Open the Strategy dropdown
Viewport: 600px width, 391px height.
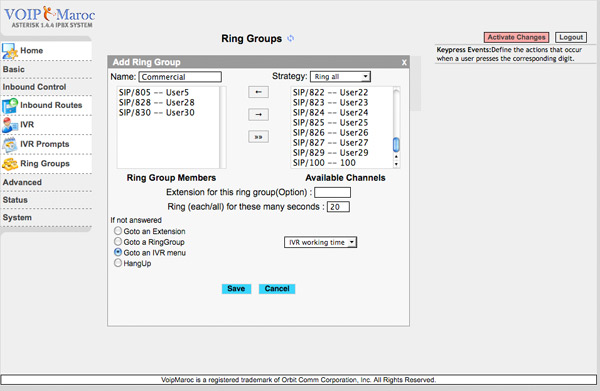point(340,77)
